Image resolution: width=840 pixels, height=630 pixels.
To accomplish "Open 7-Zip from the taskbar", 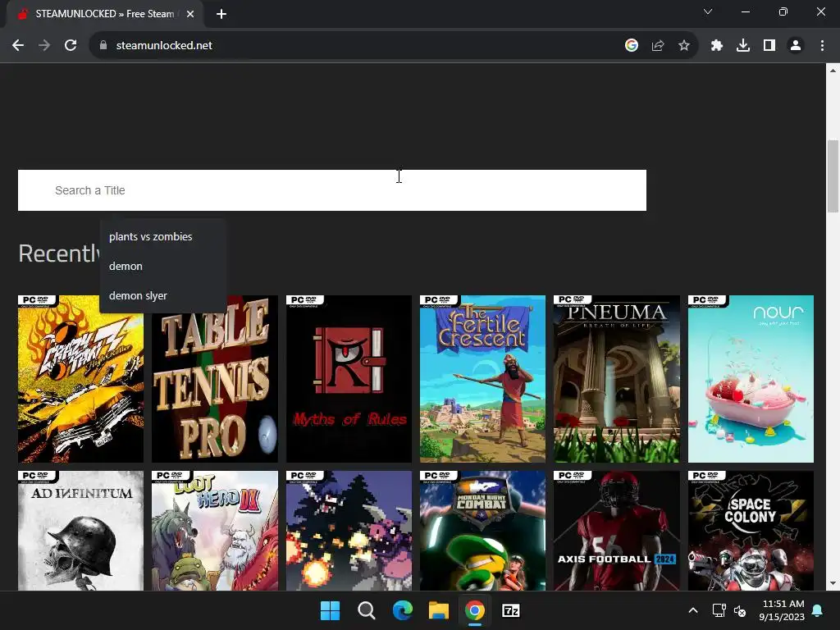I will 511,610.
